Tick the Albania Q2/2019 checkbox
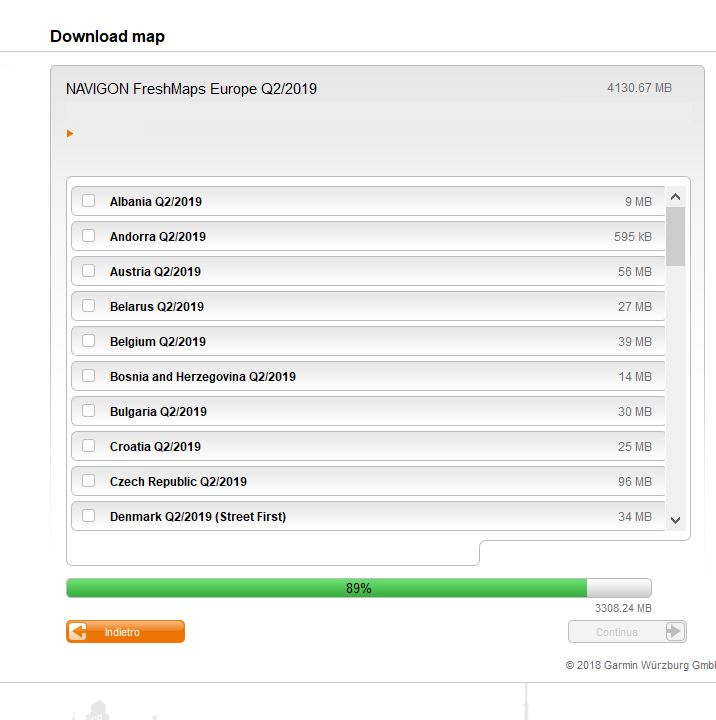 pos(89,201)
